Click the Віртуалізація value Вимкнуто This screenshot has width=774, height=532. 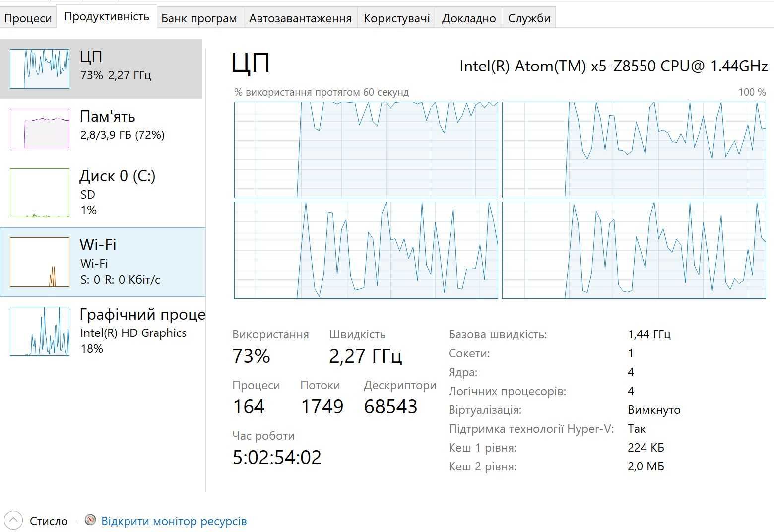coord(654,410)
